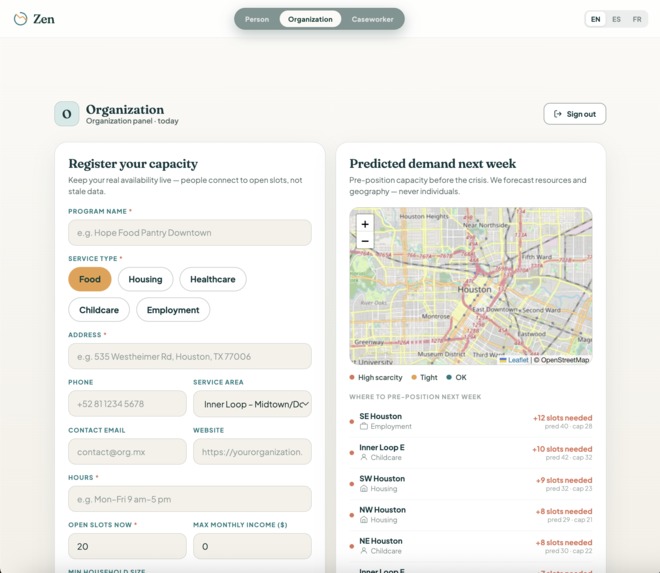
Task: Click the "+12 slots needed" text
Action: point(562,418)
